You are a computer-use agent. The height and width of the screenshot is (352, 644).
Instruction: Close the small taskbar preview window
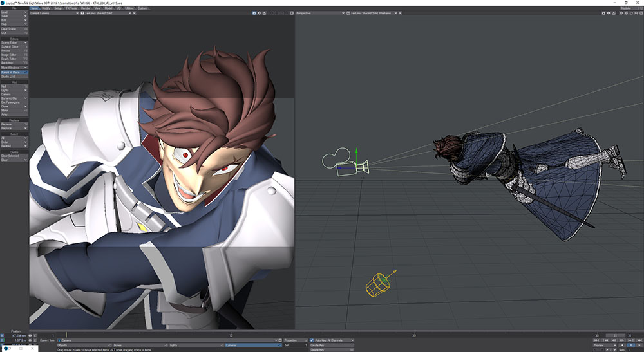tap(32, 349)
